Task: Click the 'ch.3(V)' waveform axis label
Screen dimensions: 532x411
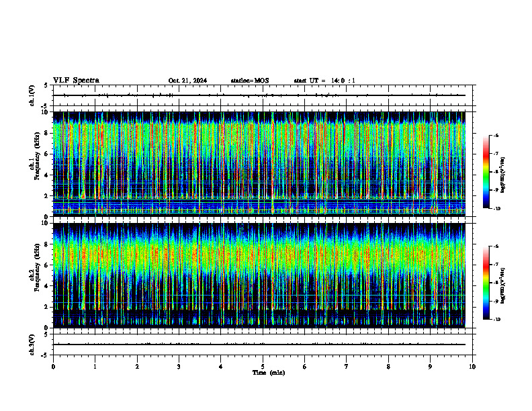Action: 32,345
